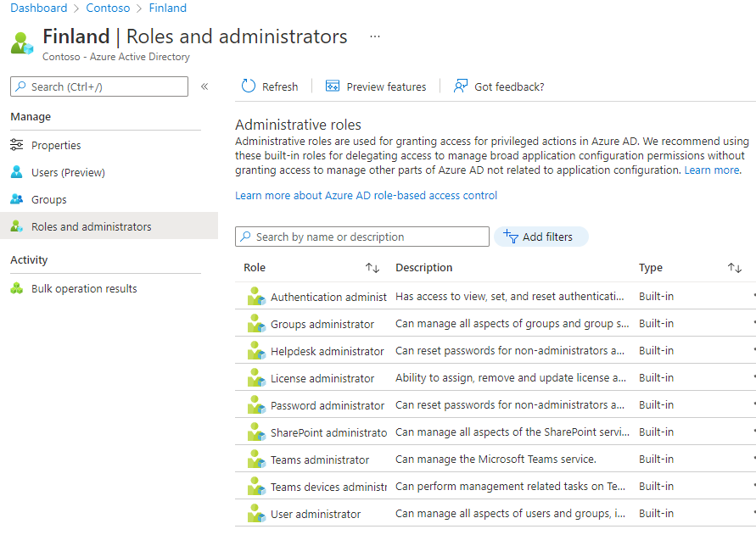Focus the sidebar Search (Ctrl+/) box
756x546 pixels.
coord(99,86)
